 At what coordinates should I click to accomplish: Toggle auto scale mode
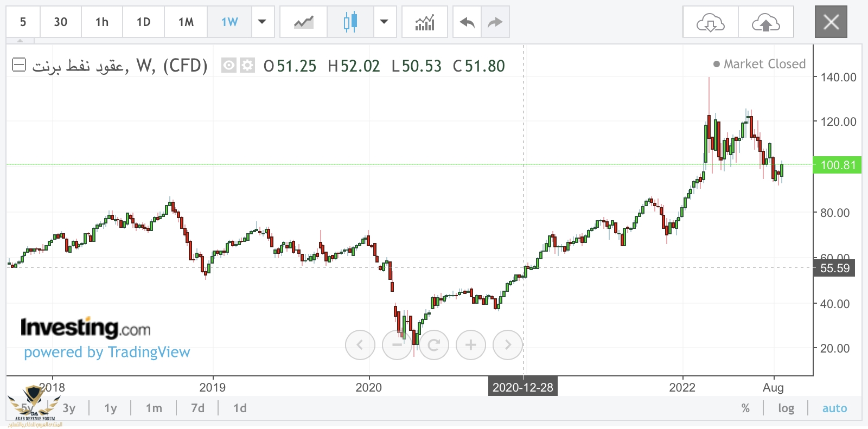tap(834, 408)
